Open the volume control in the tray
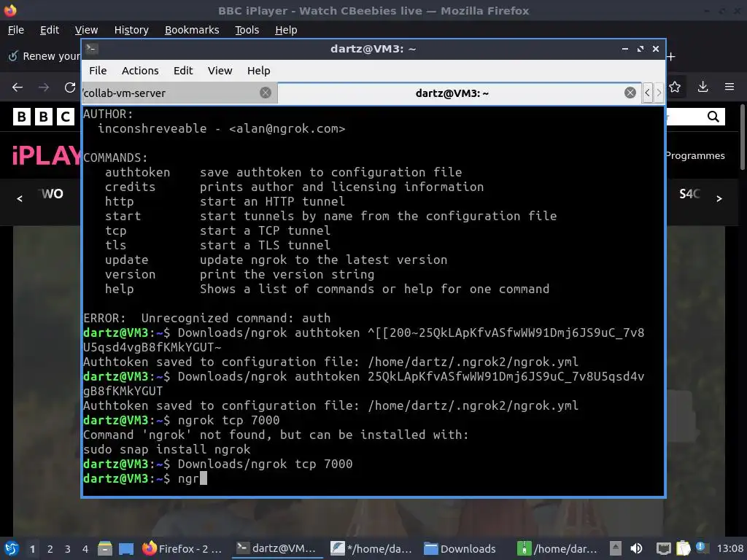 [x=636, y=548]
